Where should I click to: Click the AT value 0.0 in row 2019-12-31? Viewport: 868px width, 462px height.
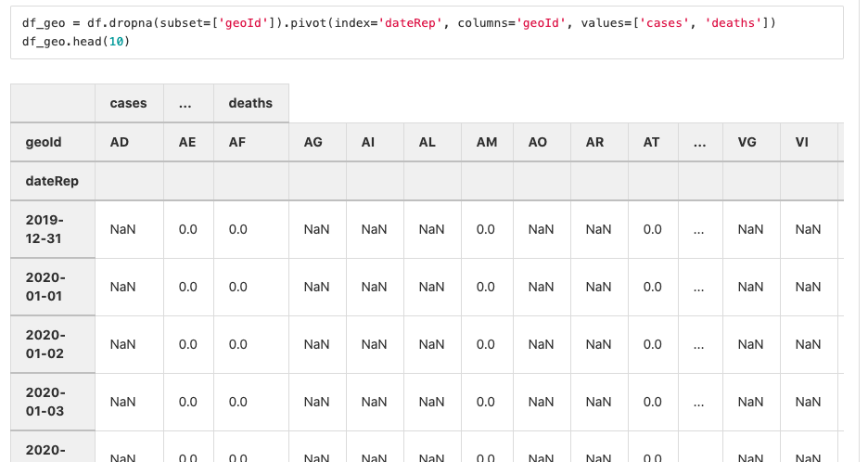coord(653,229)
